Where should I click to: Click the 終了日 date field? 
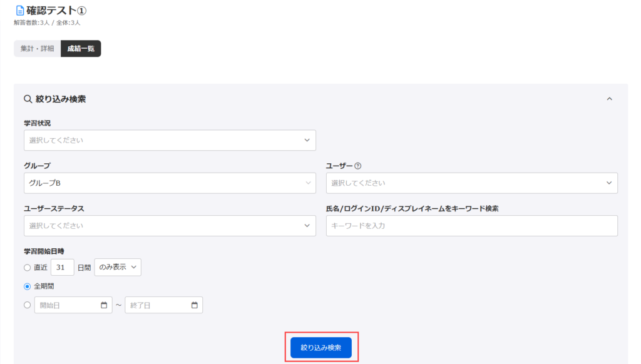pos(163,305)
